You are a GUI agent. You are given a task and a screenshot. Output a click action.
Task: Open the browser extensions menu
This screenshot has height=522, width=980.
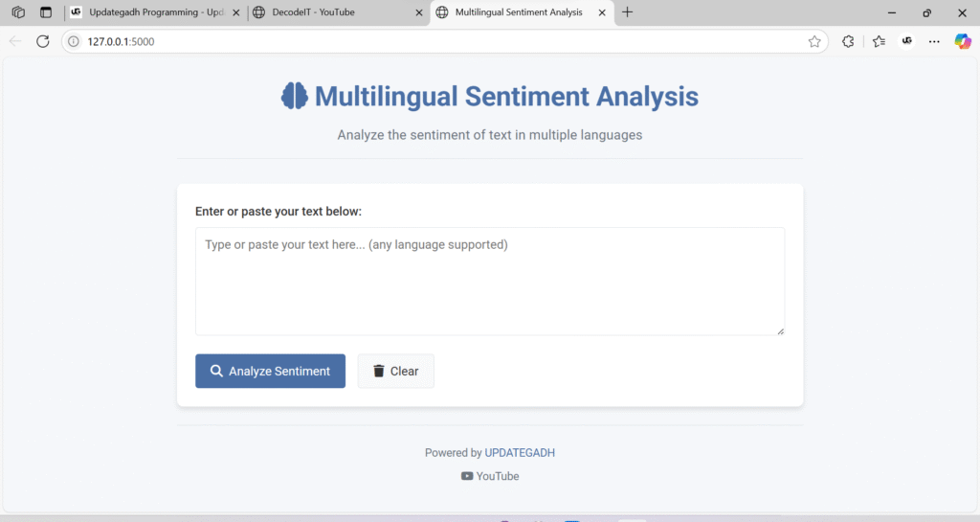(x=848, y=41)
